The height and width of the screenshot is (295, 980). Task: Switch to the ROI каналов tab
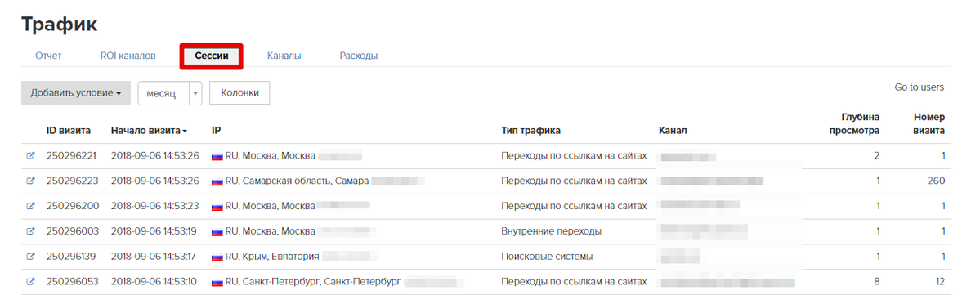[128, 56]
